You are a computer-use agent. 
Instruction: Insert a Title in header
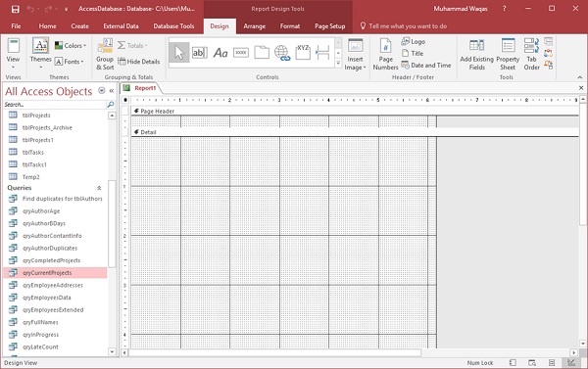point(413,53)
